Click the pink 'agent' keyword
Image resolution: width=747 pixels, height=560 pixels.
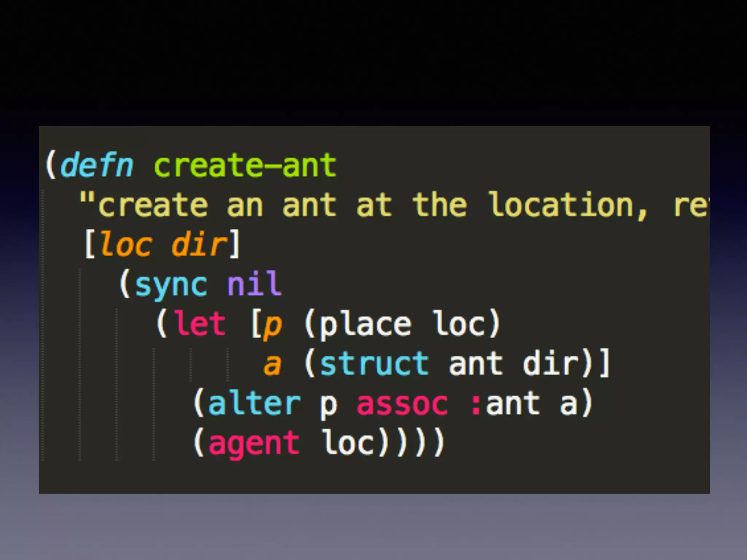coord(254,444)
